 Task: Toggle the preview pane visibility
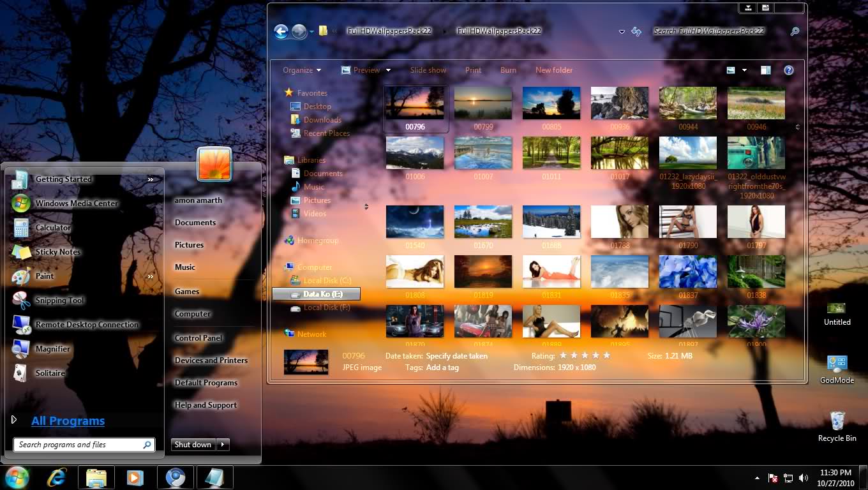coord(765,70)
